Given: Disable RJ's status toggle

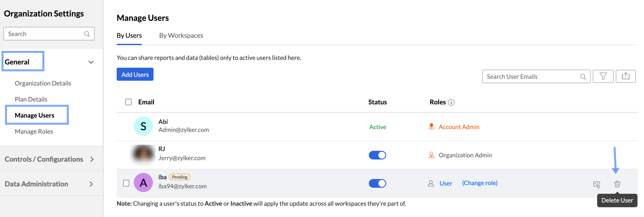Looking at the screenshot, I should pos(377,155).
